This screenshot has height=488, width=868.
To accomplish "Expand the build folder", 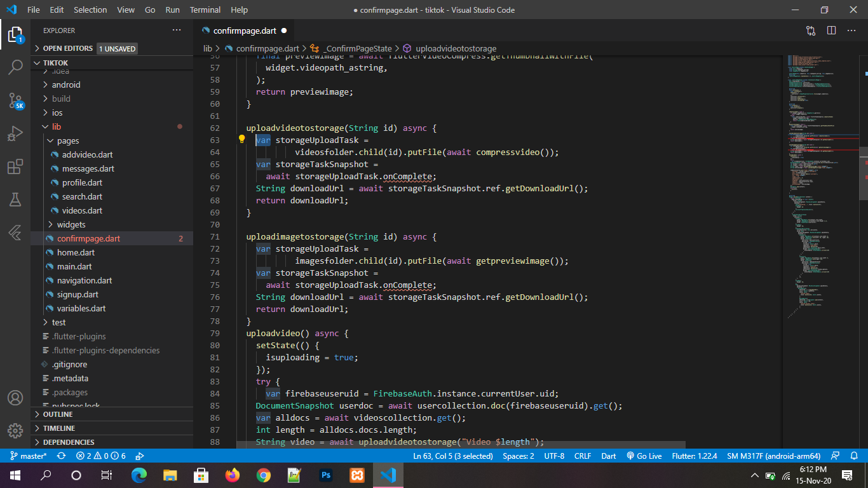I will click(x=112, y=98).
